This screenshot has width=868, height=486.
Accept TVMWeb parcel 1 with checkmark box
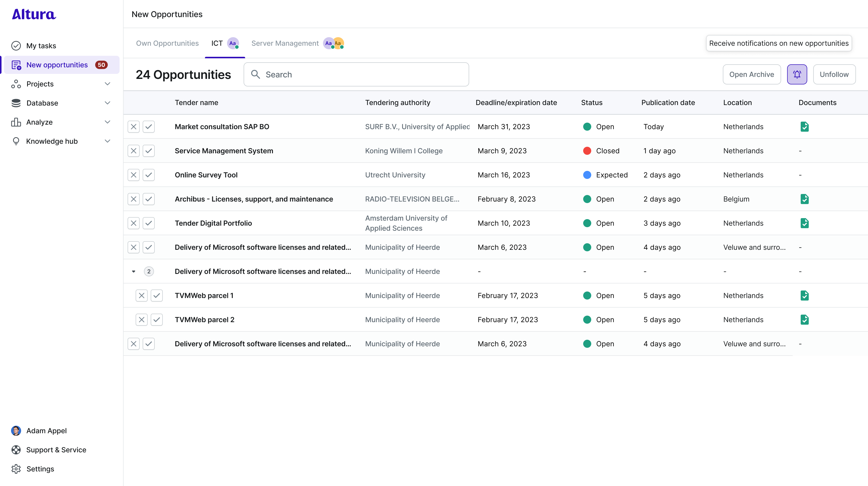157,296
